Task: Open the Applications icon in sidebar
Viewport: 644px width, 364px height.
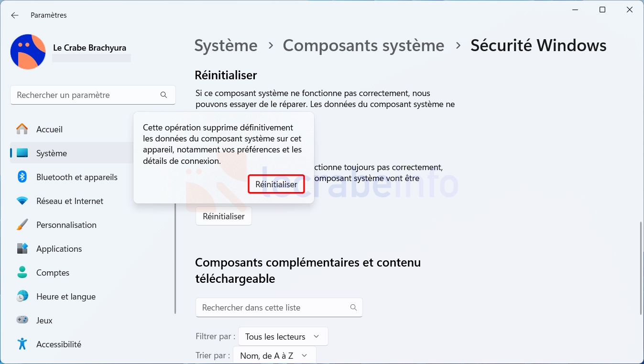Action: (22, 248)
